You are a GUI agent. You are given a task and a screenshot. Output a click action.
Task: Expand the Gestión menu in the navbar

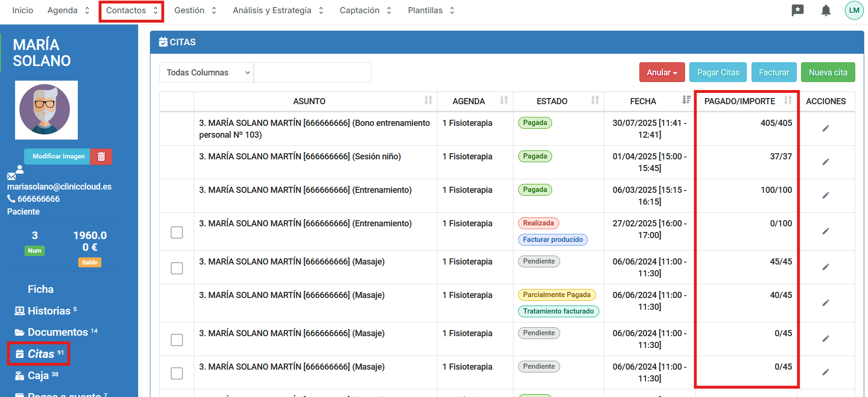[195, 10]
